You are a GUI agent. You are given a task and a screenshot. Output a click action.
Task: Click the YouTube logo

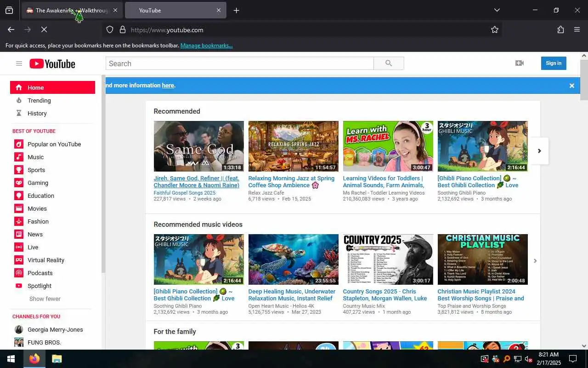52,63
